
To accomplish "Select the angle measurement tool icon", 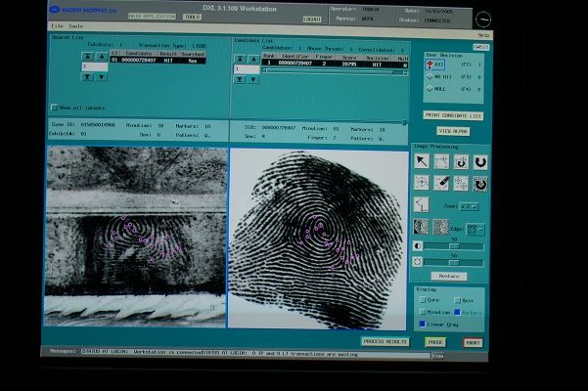I will pyautogui.click(x=421, y=204).
